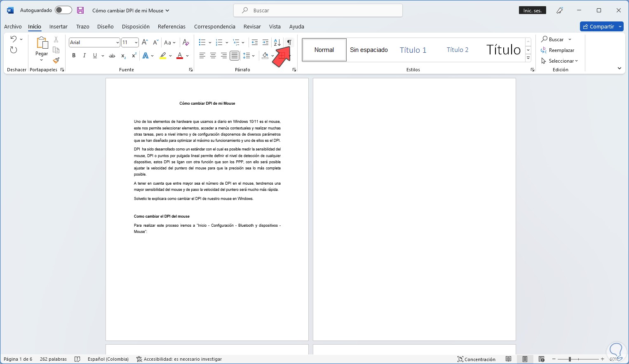This screenshot has width=629, height=364.
Task: Switch to Read Mode view icon
Action: (x=509, y=359)
